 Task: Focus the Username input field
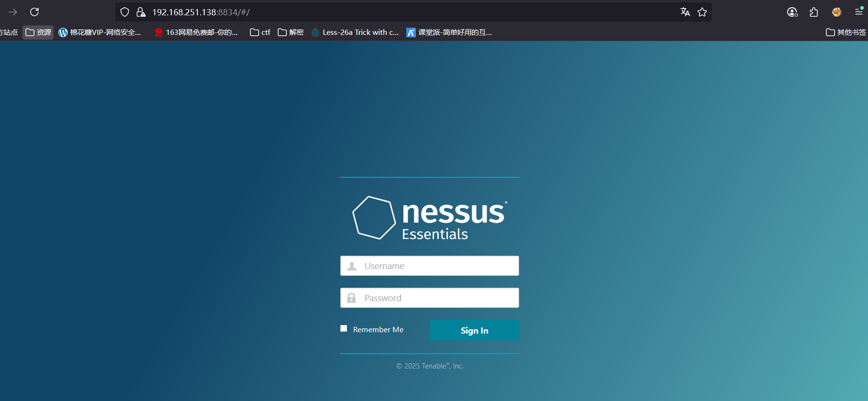(x=430, y=266)
